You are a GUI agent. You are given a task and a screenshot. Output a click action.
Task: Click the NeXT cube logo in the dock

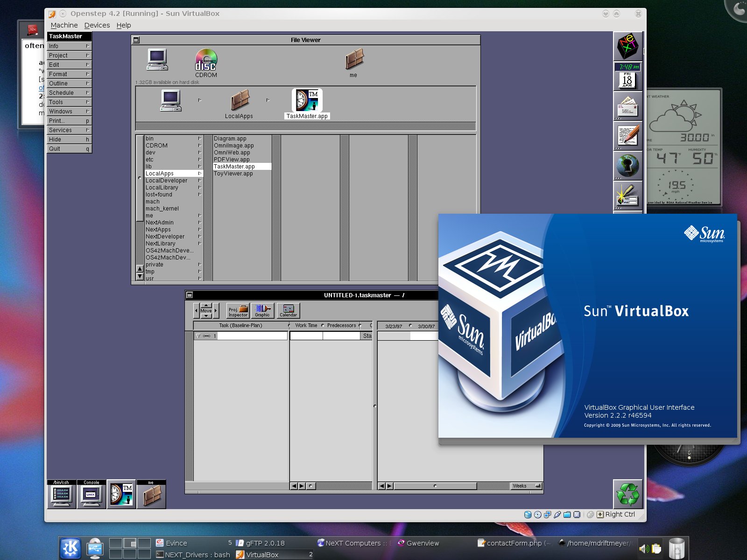pyautogui.click(x=627, y=47)
